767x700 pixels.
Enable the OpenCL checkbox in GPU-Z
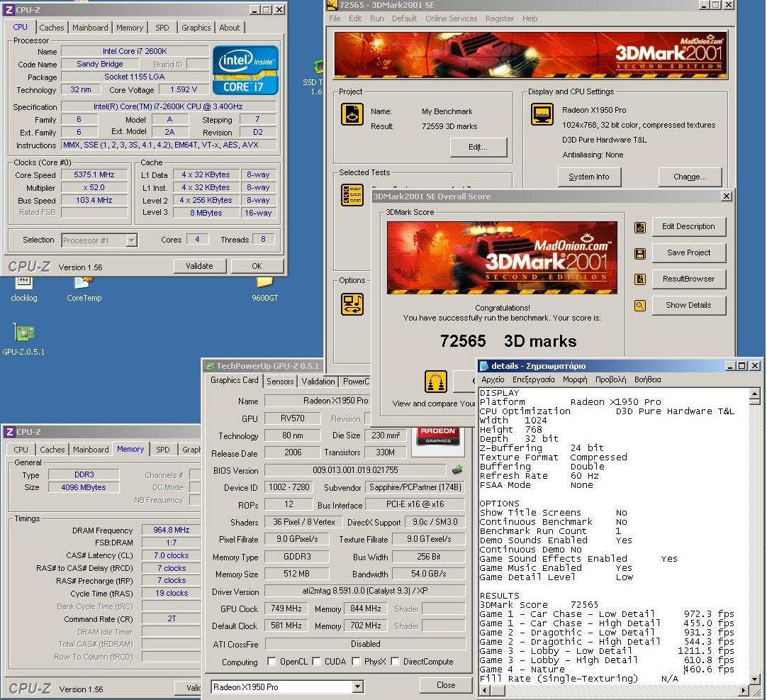(271, 661)
